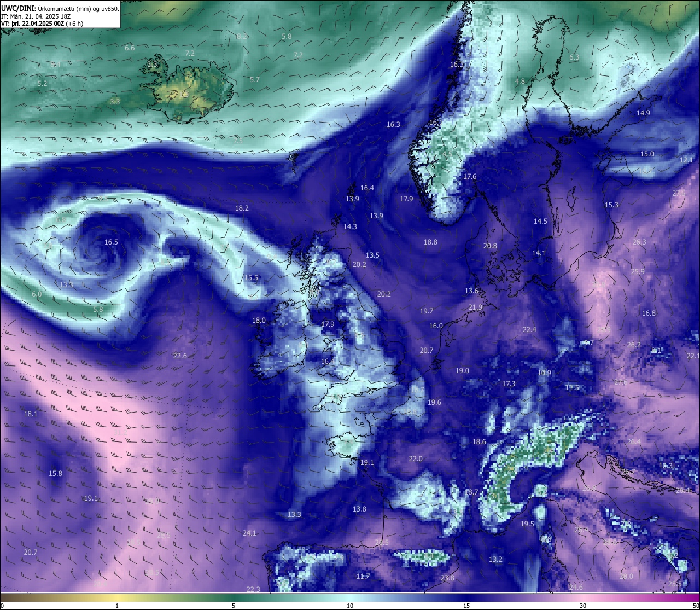Image resolution: width=700 pixels, height=610 pixels.
Task: Click the 6.6 value northwest of Iceland
Action: (130, 48)
